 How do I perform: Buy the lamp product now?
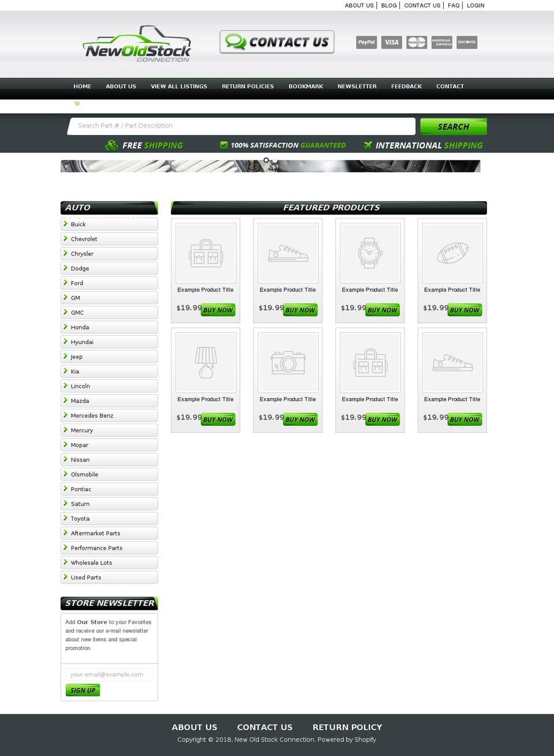tap(218, 420)
